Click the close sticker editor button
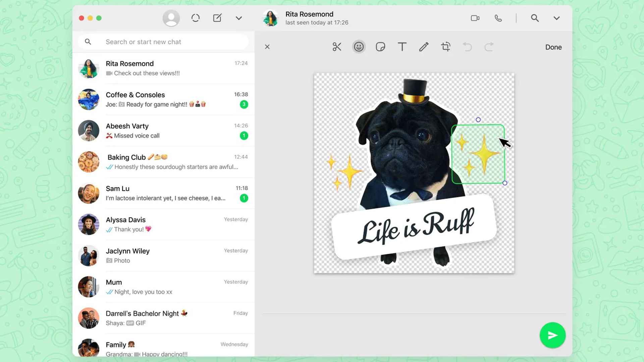644x362 pixels. 268,46
